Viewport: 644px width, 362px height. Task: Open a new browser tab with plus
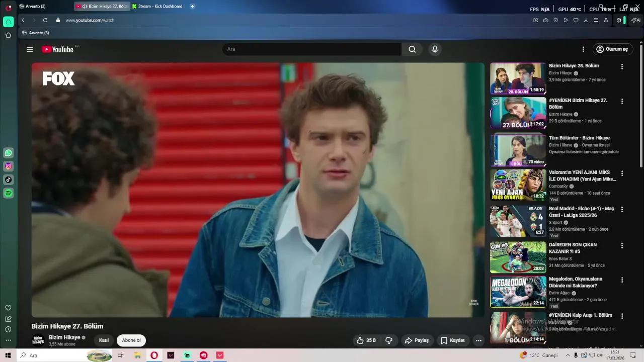click(192, 7)
